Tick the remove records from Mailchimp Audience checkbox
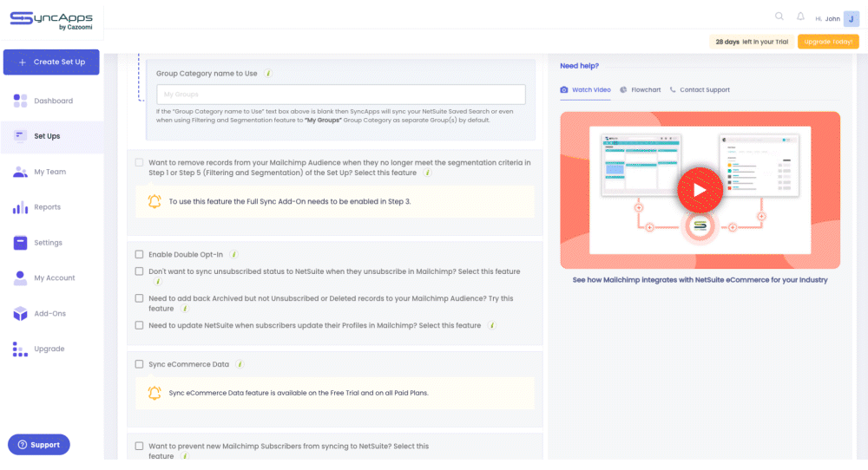This screenshot has height=470, width=868. tap(139, 162)
